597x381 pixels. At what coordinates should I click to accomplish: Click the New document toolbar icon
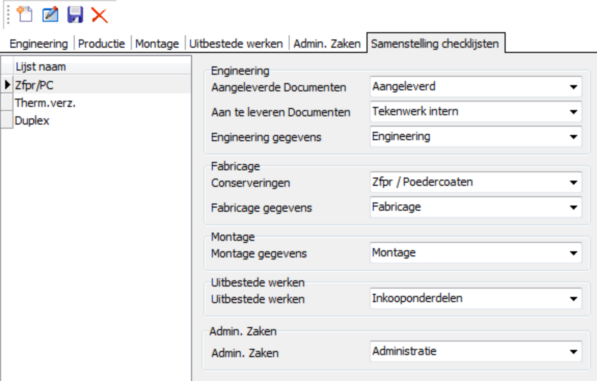pos(25,14)
